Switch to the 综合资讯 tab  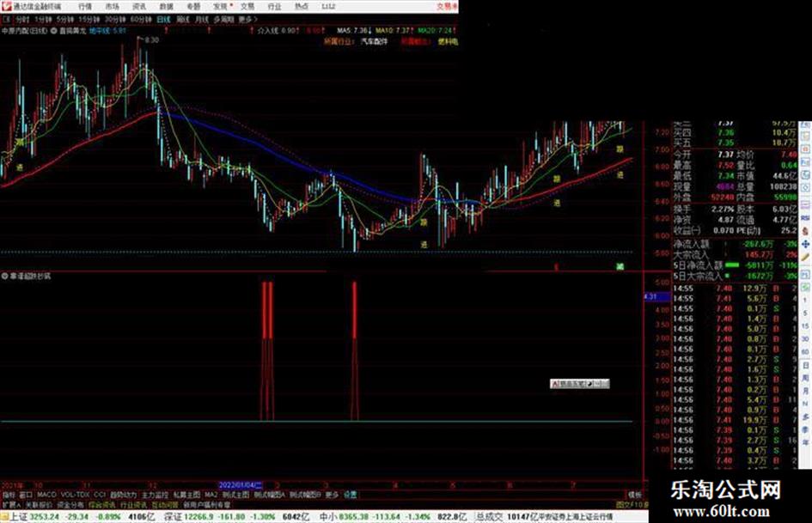(102, 504)
